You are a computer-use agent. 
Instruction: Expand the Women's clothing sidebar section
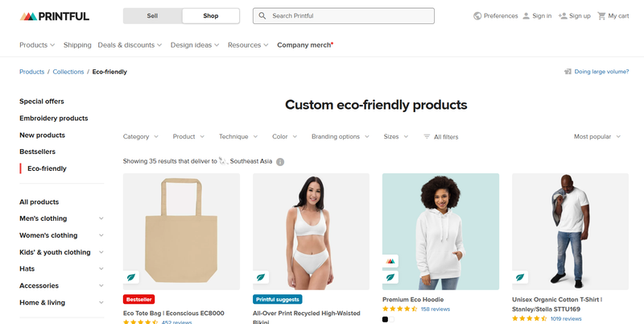(x=101, y=235)
